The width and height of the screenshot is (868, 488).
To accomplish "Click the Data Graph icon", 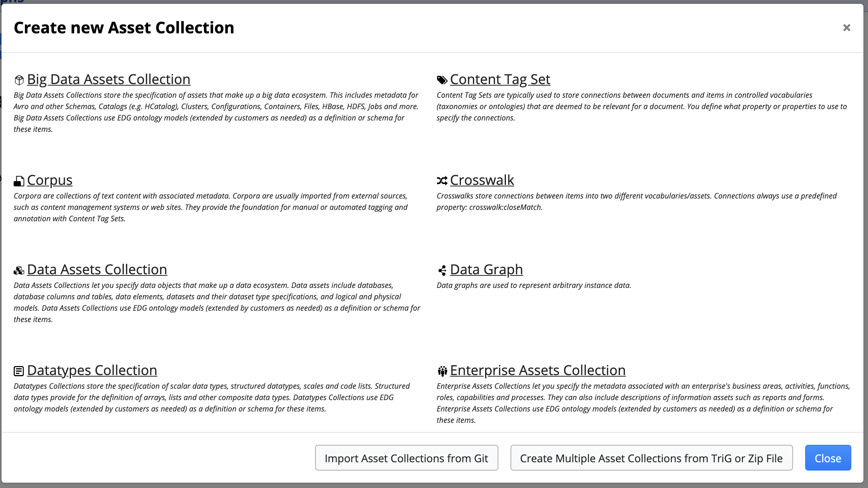I will coord(441,270).
